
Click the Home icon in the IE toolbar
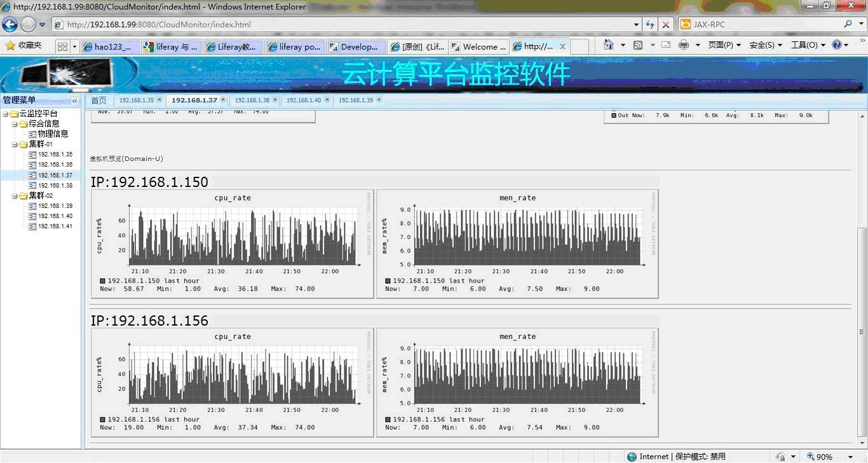[x=608, y=45]
